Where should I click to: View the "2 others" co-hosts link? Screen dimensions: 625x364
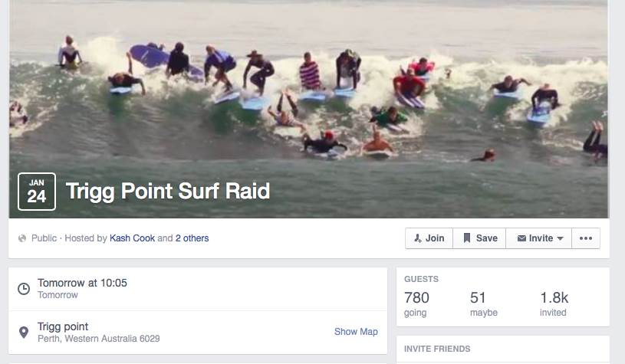tap(192, 238)
